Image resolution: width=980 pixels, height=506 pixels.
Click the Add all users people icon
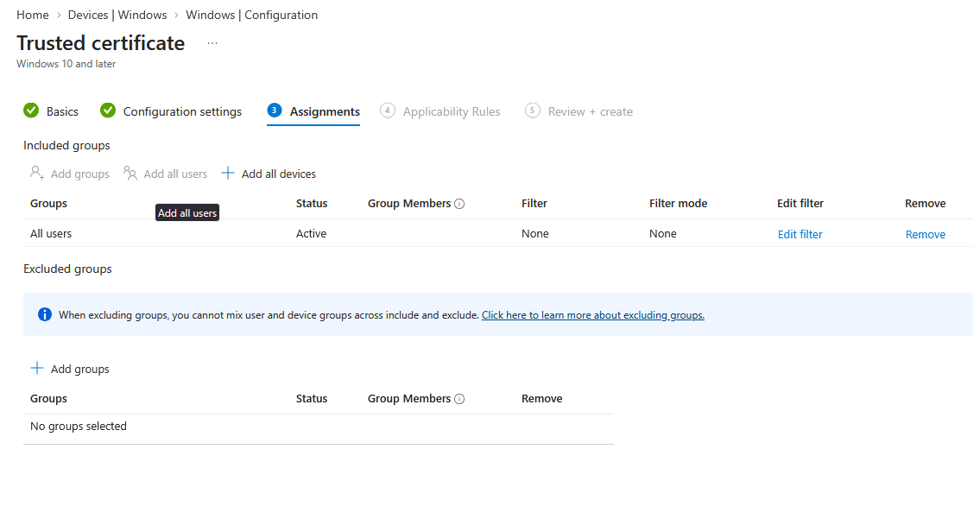tap(130, 173)
